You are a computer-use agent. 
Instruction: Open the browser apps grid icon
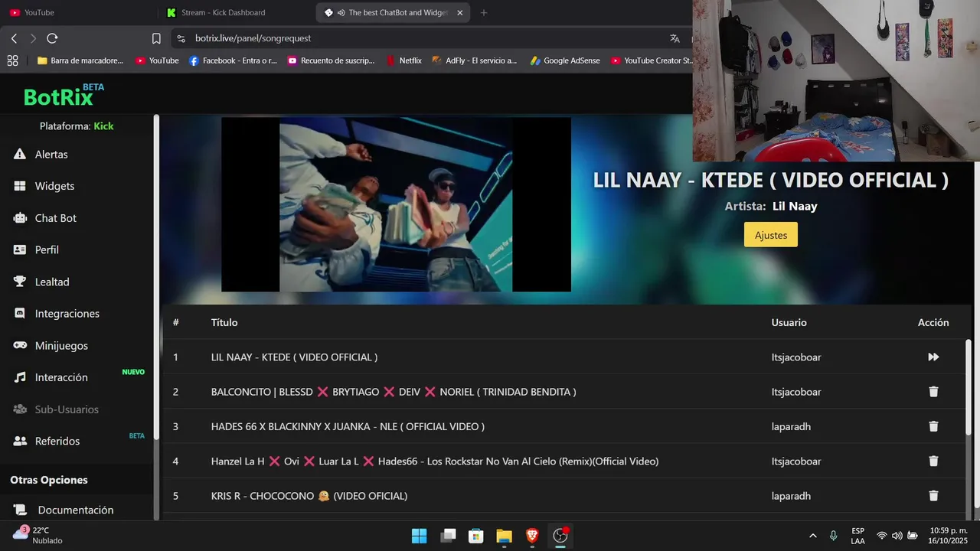click(x=12, y=60)
